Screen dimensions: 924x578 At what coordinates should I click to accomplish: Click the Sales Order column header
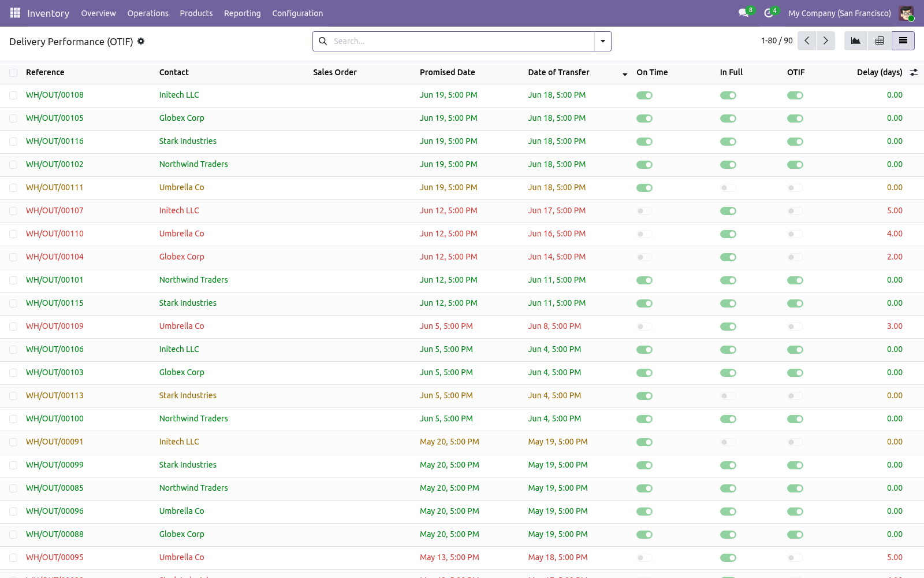tap(335, 72)
